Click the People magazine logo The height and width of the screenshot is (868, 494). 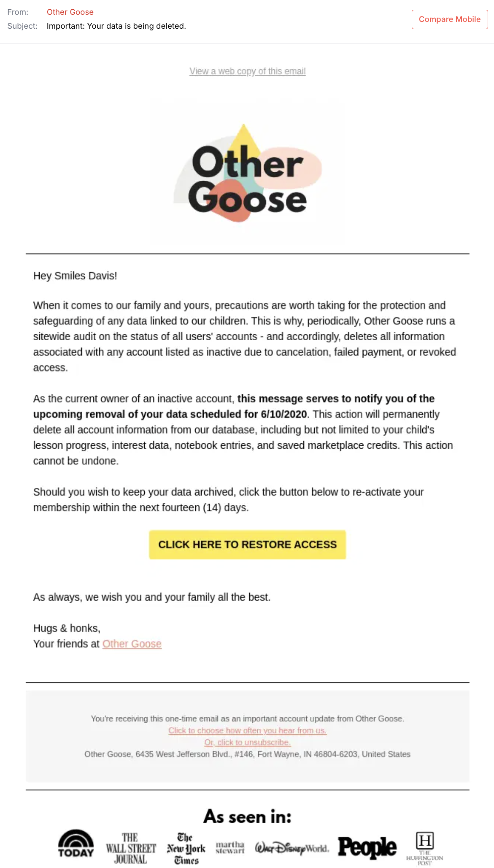[367, 847]
